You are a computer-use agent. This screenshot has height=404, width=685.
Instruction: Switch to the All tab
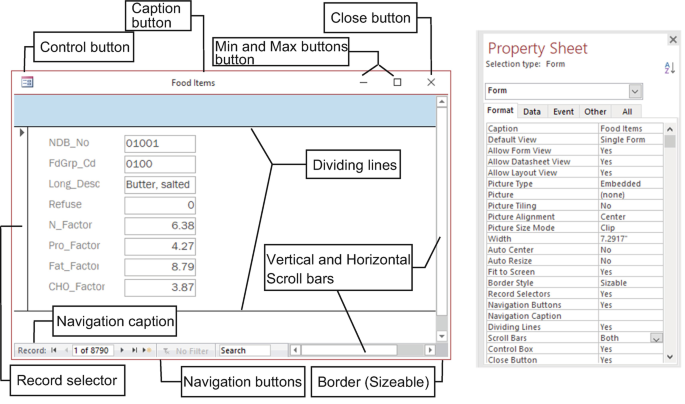627,112
